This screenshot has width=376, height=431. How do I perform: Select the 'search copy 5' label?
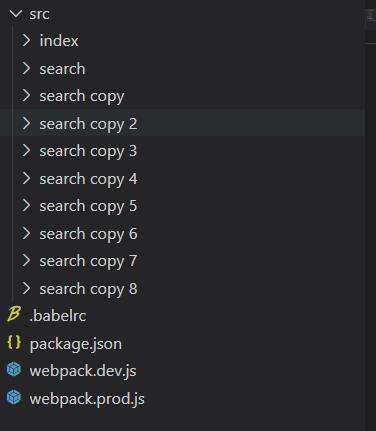click(88, 207)
